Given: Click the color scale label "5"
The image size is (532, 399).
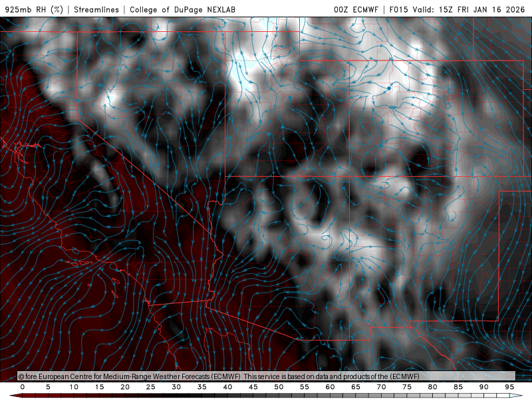Looking at the screenshot, I should click(x=48, y=387).
